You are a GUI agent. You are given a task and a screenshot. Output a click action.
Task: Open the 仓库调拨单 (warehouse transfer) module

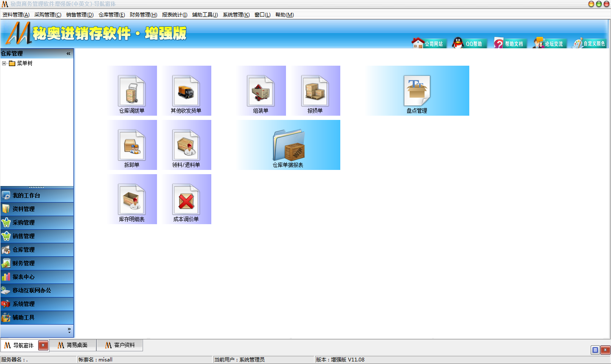(132, 91)
